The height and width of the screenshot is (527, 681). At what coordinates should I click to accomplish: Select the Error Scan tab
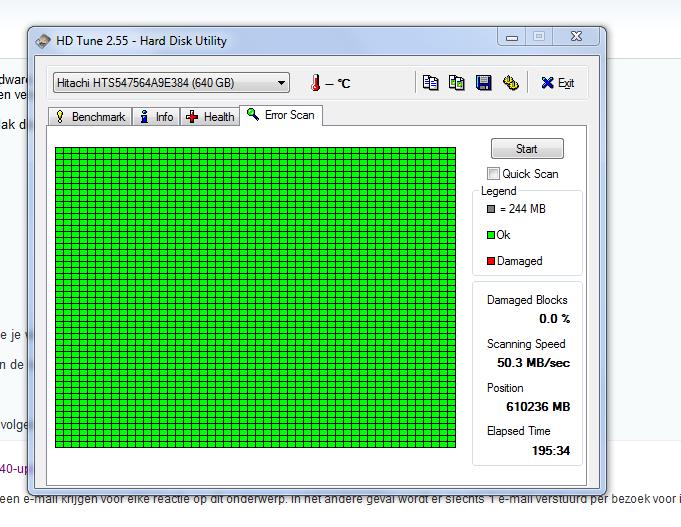point(281,115)
